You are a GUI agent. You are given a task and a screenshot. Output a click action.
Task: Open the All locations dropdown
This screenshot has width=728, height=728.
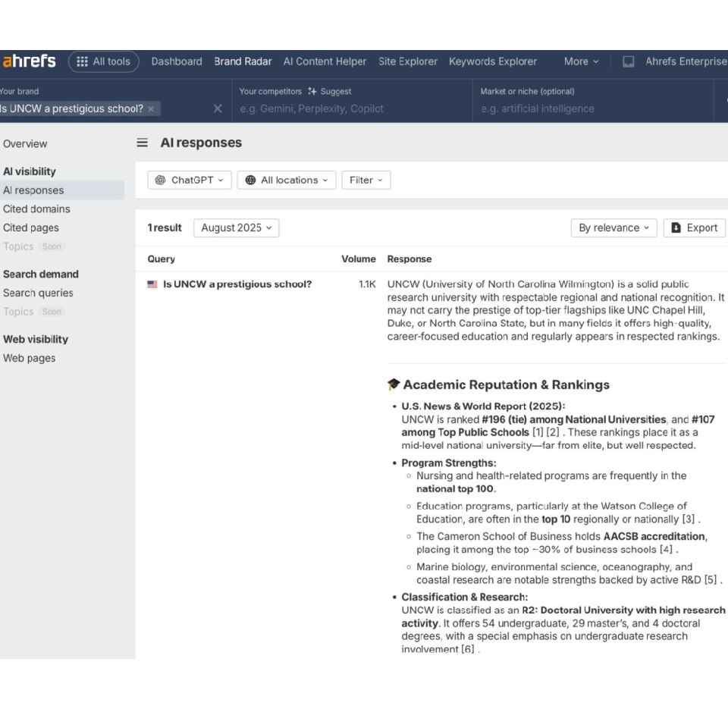pyautogui.click(x=287, y=180)
